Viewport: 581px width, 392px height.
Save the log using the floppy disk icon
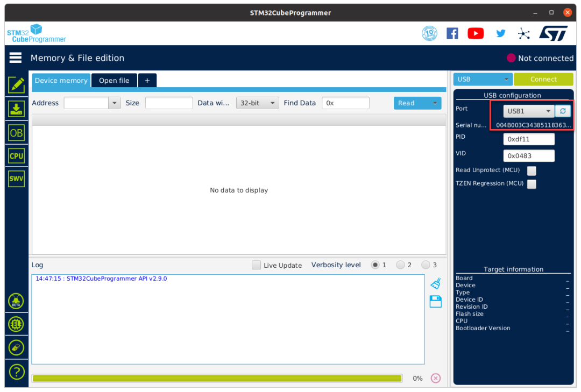click(x=435, y=301)
